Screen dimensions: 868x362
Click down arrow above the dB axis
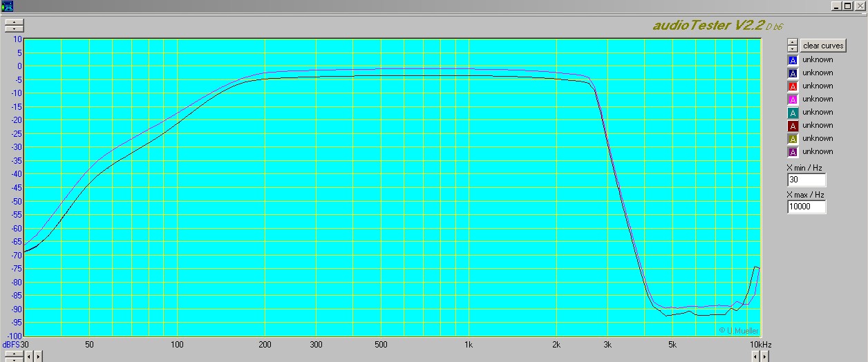(14, 29)
